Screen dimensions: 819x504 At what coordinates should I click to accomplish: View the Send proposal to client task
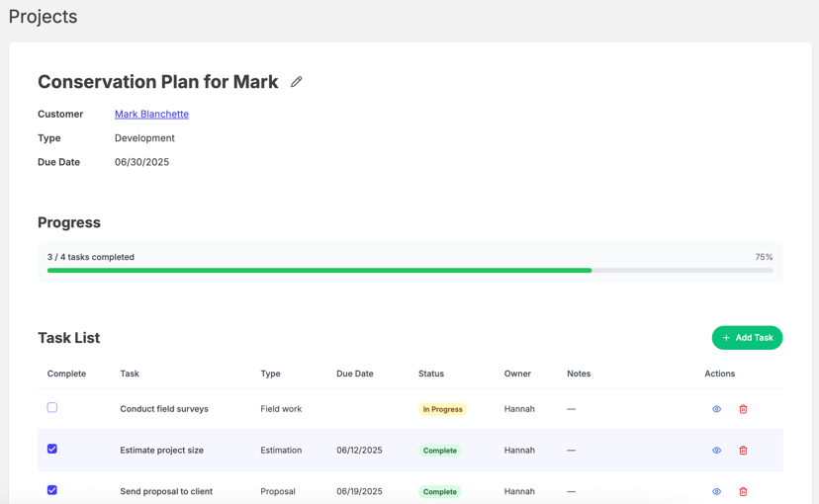pos(716,491)
